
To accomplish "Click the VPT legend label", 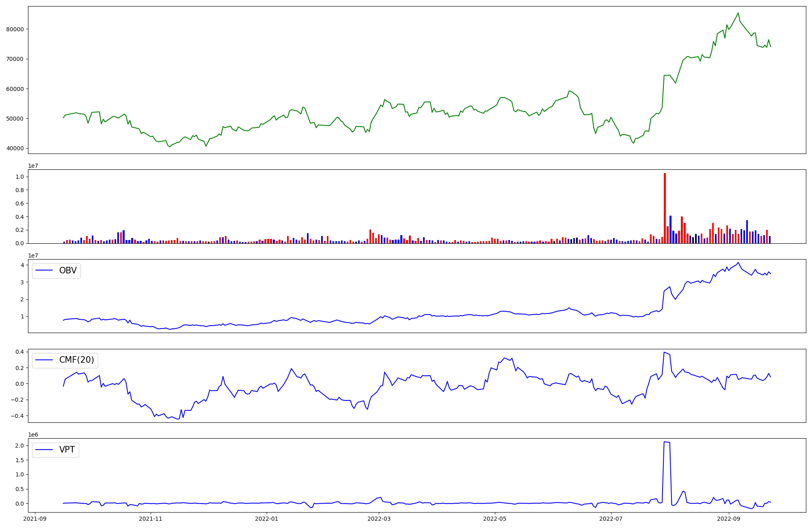I will click(67, 450).
